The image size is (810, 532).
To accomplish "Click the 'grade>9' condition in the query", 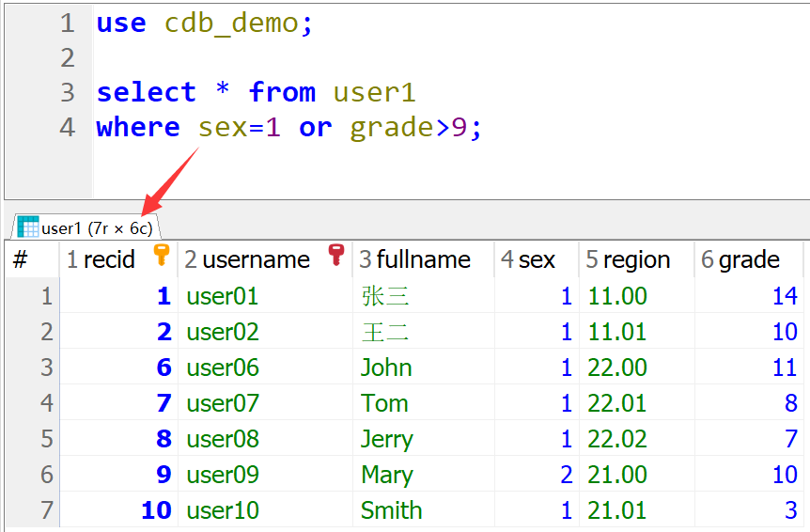I will click(409, 127).
